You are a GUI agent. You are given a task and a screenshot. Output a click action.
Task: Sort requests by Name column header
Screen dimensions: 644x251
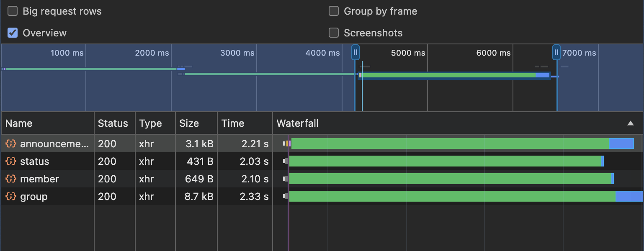(x=19, y=123)
